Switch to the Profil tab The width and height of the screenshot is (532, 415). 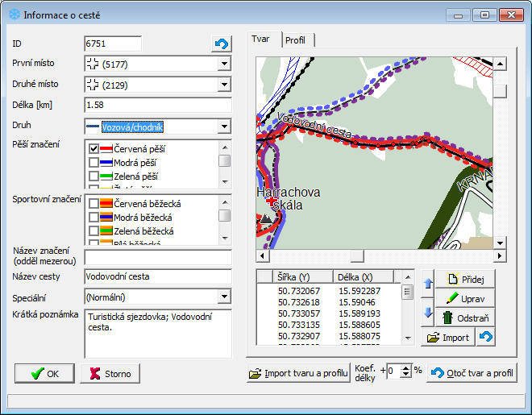click(x=296, y=40)
